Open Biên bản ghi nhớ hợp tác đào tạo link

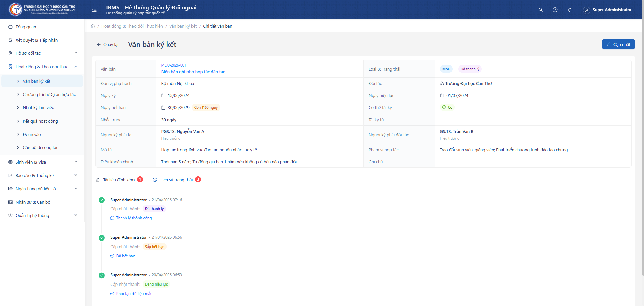193,72
